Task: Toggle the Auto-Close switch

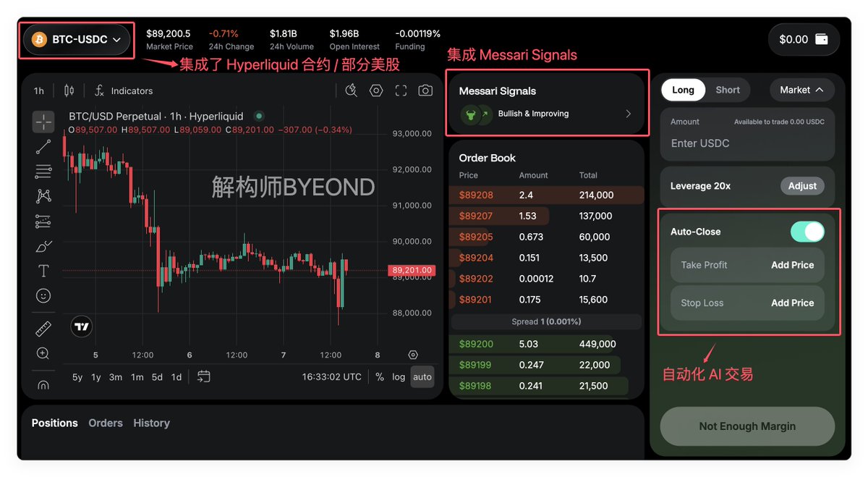Action: point(807,232)
